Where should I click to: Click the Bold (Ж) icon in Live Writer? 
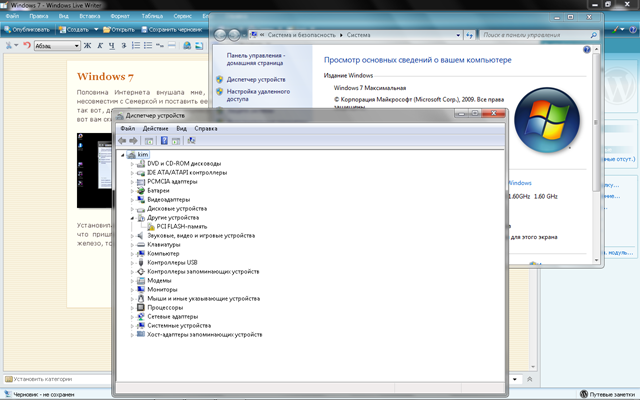click(87, 46)
